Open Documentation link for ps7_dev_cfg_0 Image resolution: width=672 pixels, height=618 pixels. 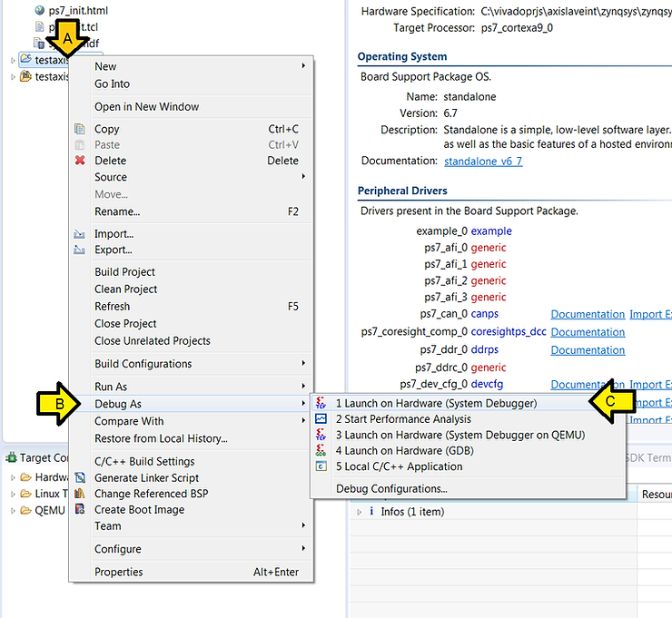click(588, 385)
